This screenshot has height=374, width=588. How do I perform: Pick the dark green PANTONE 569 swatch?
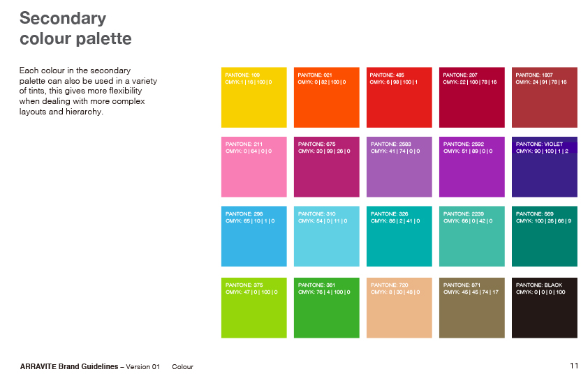tap(545, 237)
